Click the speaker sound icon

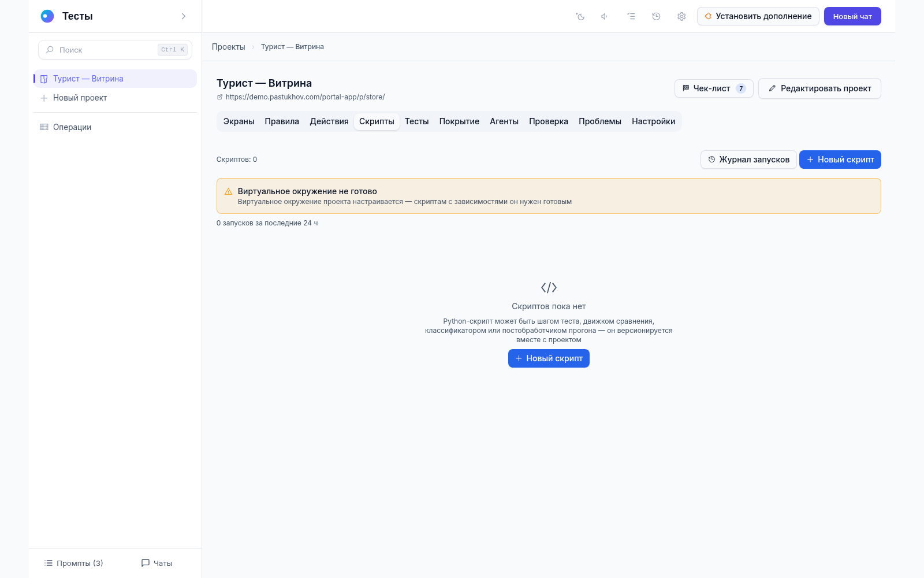coord(604,16)
